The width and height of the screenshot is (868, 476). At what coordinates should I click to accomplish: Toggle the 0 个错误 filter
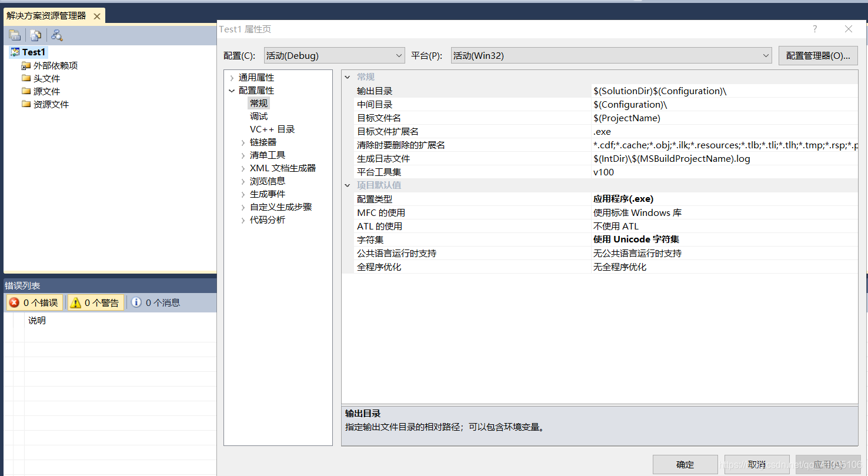click(x=34, y=302)
